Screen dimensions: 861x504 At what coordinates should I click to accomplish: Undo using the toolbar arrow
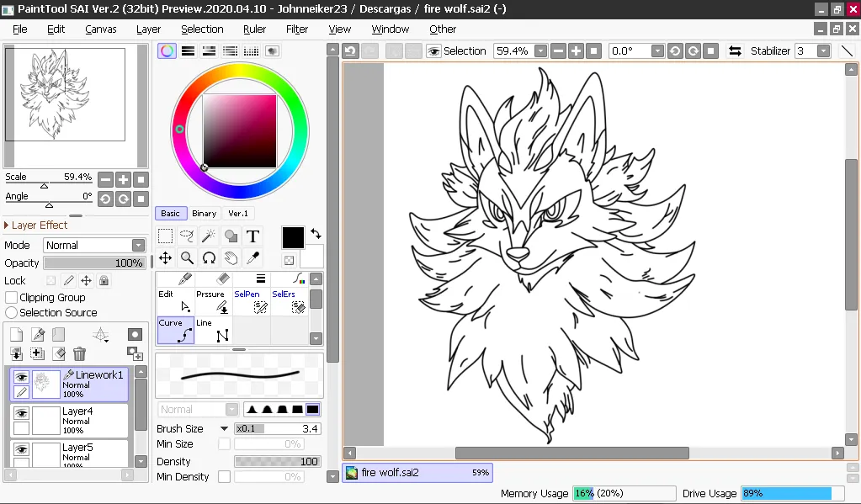350,51
